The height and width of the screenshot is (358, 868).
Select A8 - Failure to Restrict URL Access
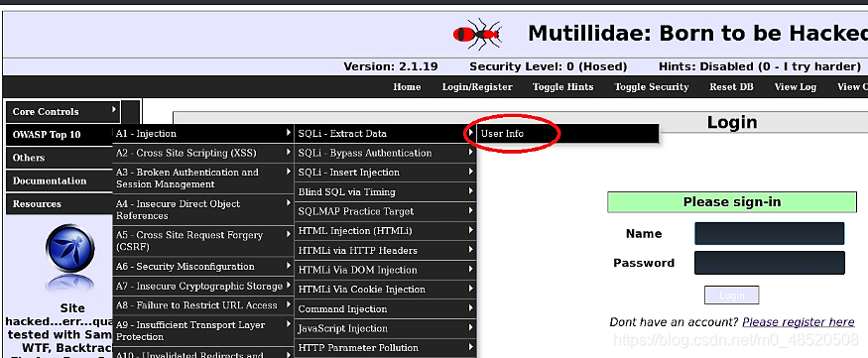coord(203,305)
